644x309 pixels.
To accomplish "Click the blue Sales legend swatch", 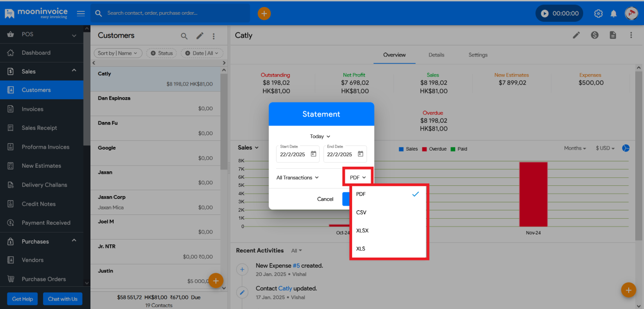I will [x=401, y=149].
